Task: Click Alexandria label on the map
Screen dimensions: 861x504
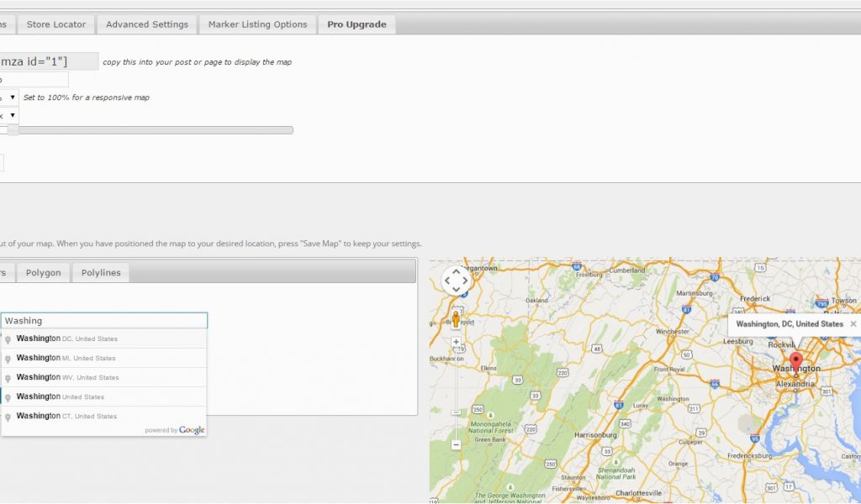Action: coord(795,384)
